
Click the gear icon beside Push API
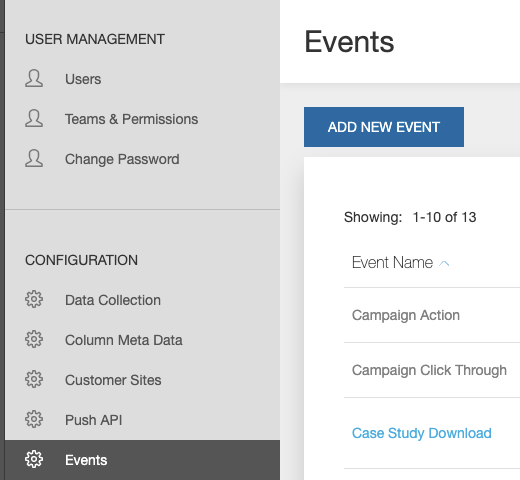click(x=34, y=419)
